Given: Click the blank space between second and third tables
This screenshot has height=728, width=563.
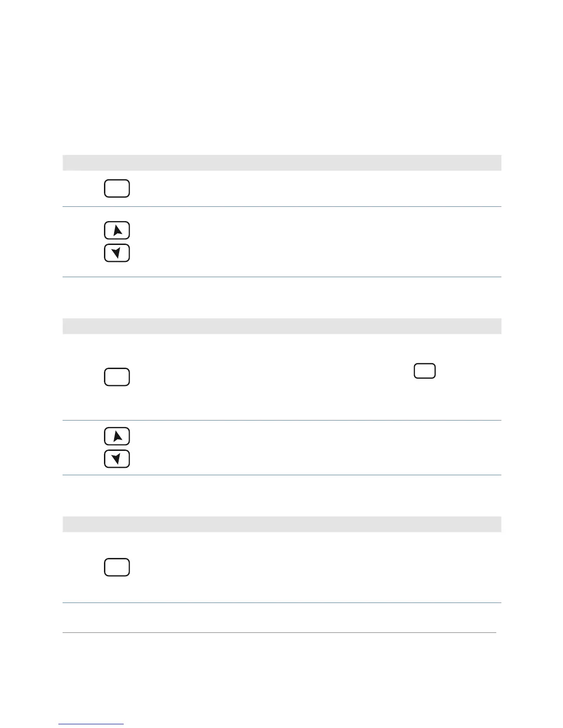Looking at the screenshot, I should tap(281, 495).
